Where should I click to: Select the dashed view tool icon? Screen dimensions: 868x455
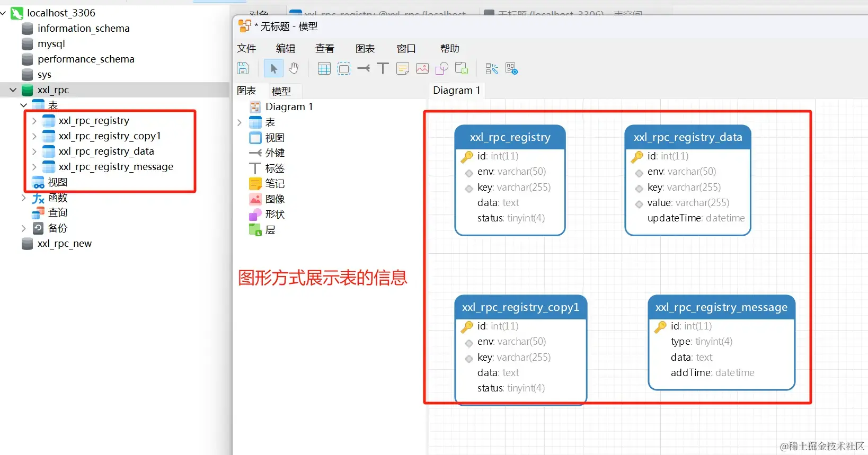(344, 68)
